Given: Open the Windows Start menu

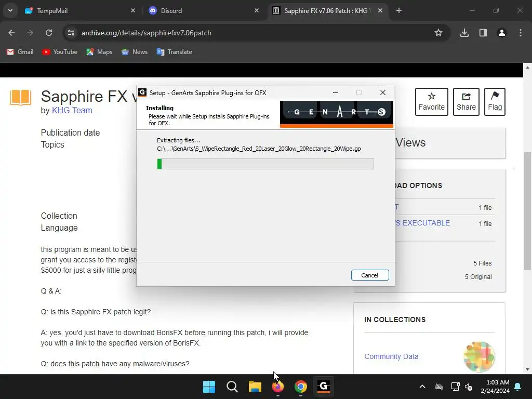Looking at the screenshot, I should (x=209, y=387).
